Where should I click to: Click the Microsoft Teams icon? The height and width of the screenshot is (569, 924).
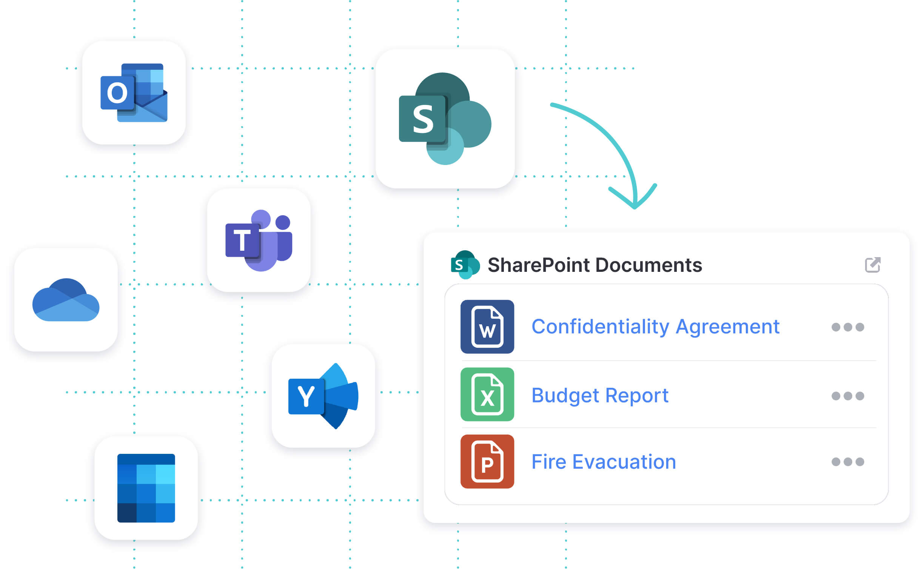tap(259, 240)
